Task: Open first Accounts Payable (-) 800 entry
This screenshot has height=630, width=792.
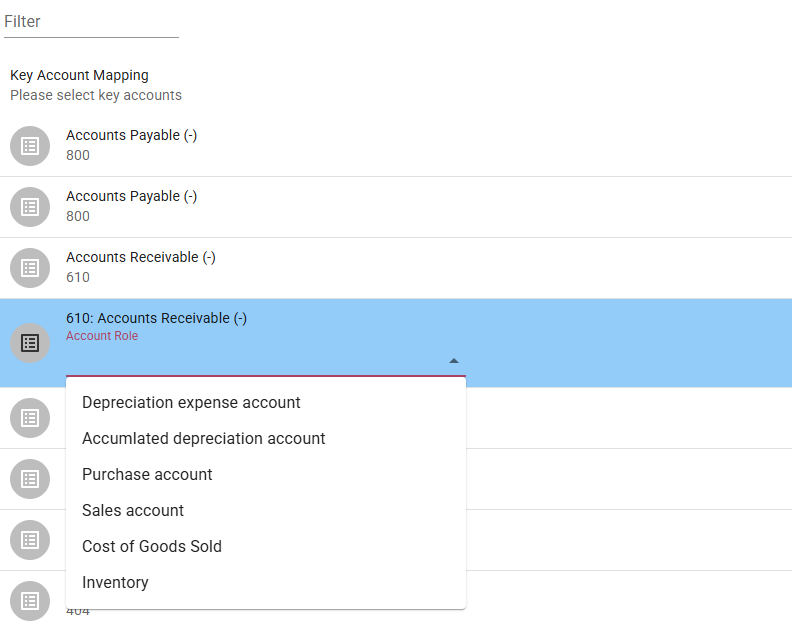Action: [x=396, y=146]
